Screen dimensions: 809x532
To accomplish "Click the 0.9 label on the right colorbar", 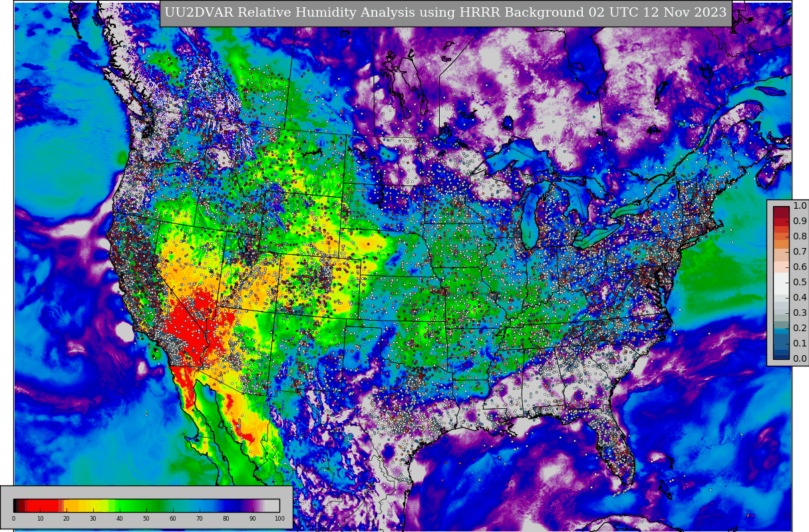I will (x=800, y=221).
